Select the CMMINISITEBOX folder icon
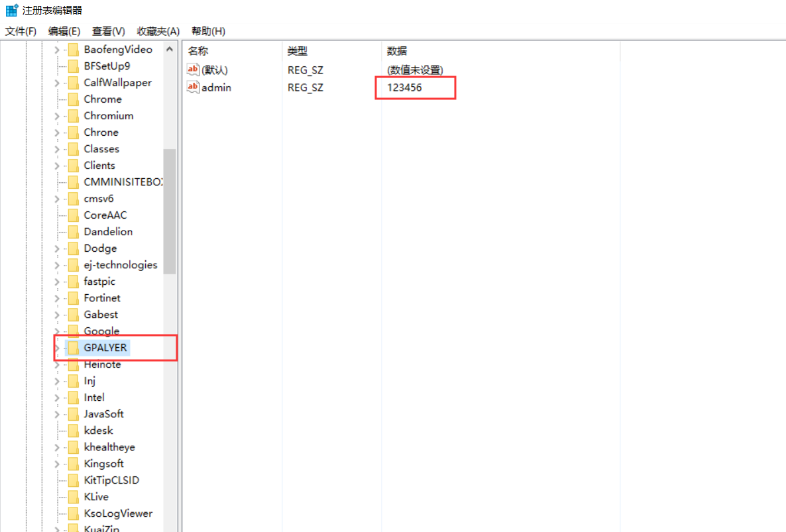This screenshot has width=786, height=532. tap(73, 182)
